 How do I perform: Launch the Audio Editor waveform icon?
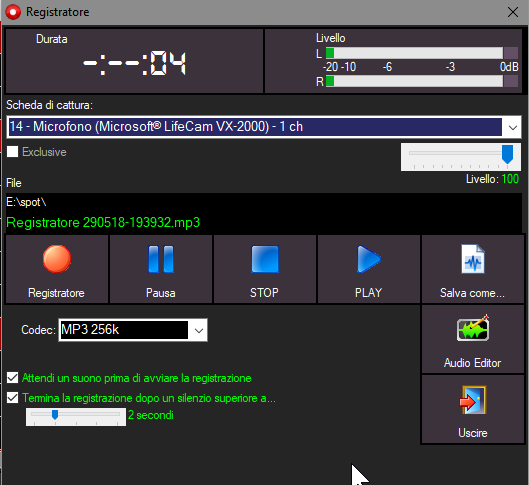(x=473, y=329)
